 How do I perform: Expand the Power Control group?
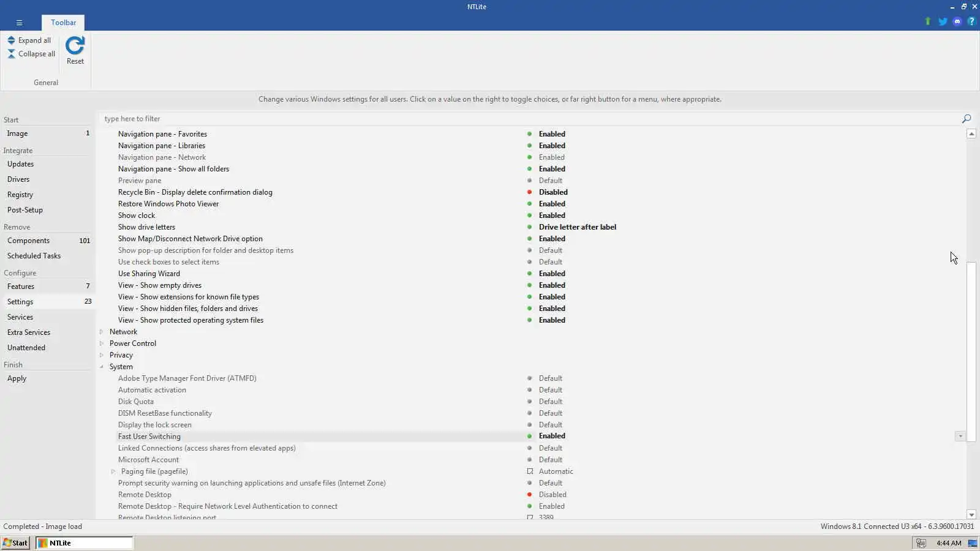coord(102,343)
